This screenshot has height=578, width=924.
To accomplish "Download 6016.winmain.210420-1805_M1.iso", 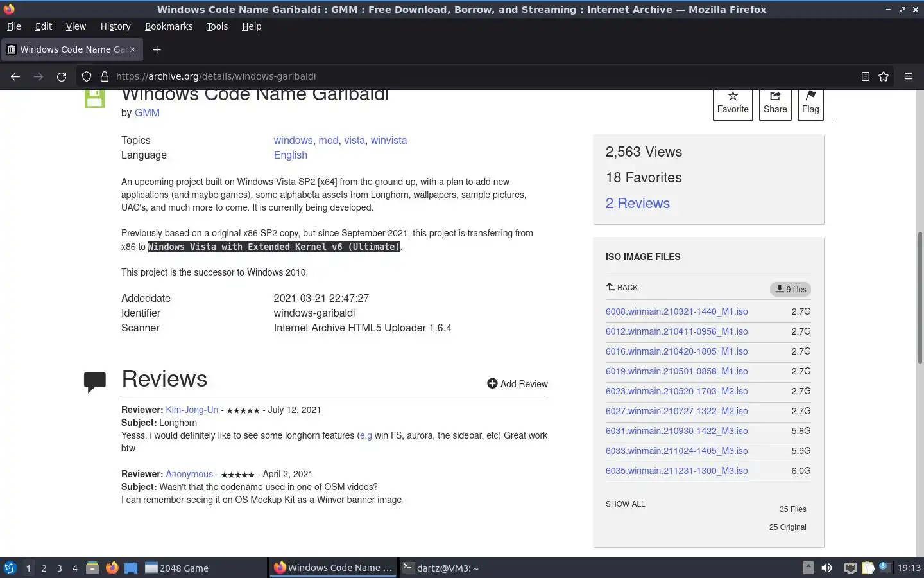I will coord(676,351).
